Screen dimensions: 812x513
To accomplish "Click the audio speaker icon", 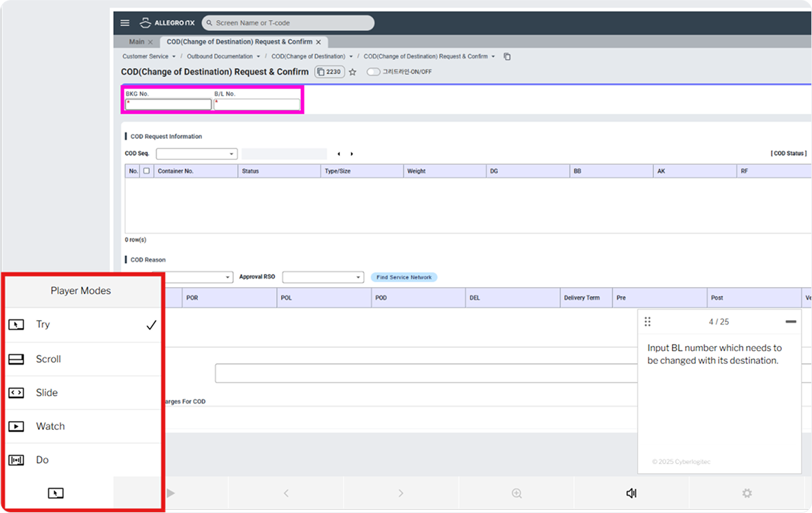I will tap(631, 493).
